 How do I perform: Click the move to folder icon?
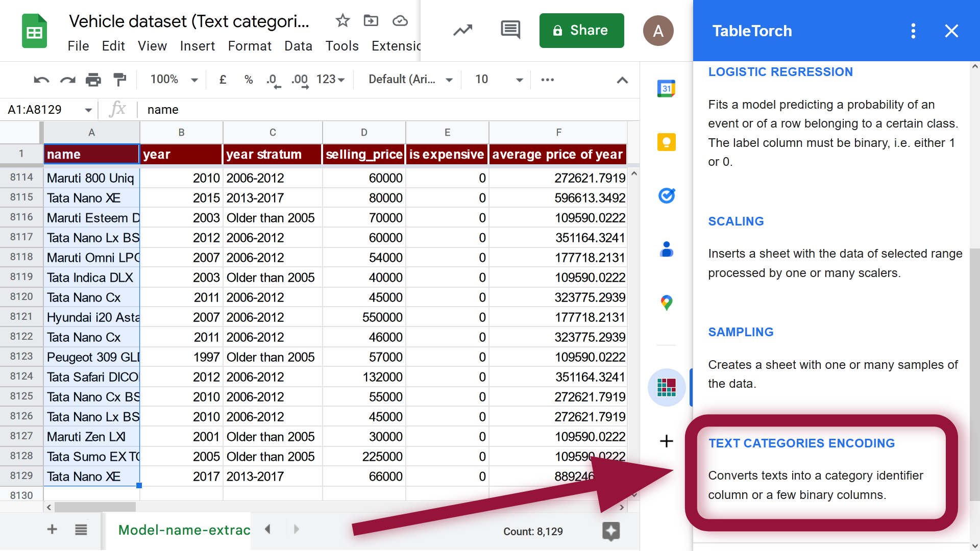click(371, 21)
